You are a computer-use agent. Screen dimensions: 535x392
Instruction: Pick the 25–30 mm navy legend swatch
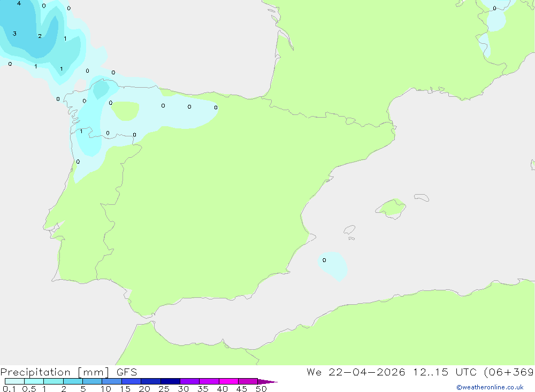[170, 381]
